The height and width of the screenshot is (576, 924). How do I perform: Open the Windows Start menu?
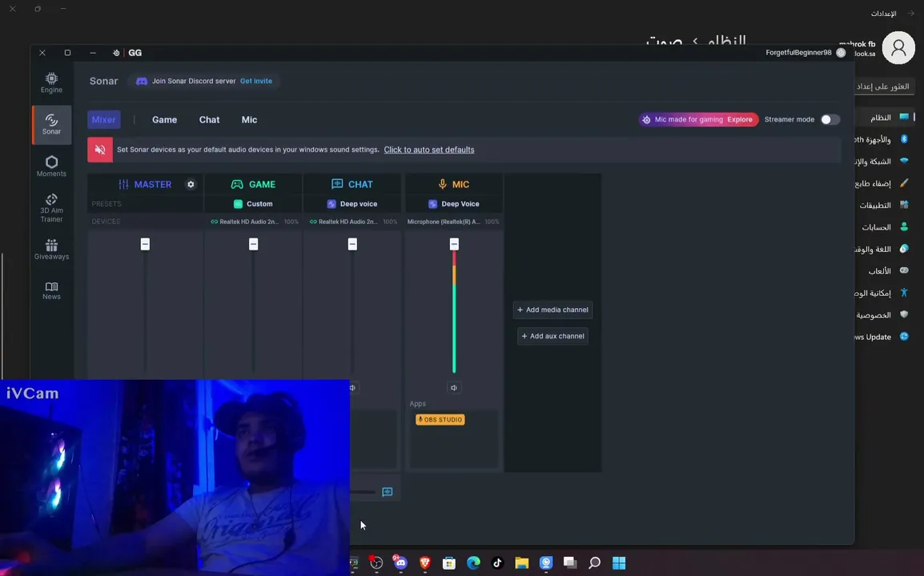[x=619, y=563]
